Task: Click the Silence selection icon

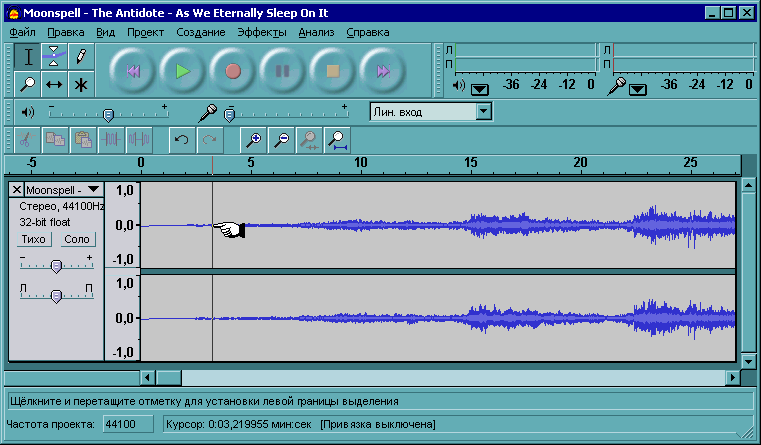Action: (139, 140)
